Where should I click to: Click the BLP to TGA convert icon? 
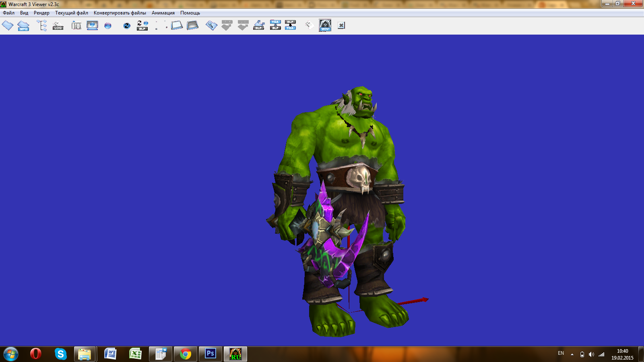[x=290, y=26]
